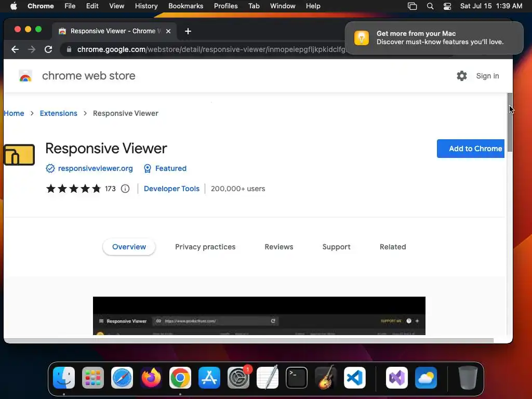
Task: Reload the page with refresh icon
Action: pyautogui.click(x=48, y=49)
